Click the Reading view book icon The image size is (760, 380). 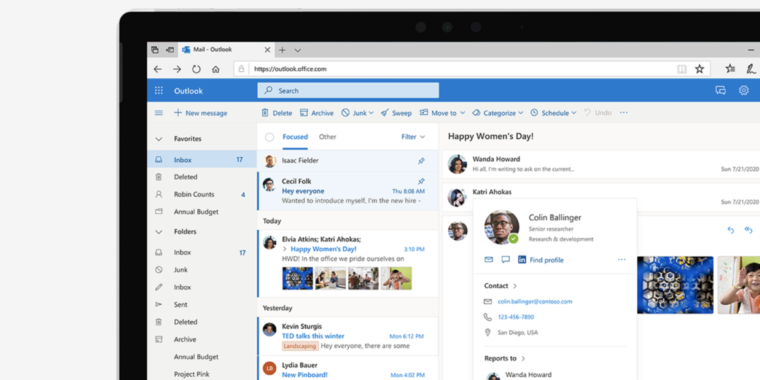tap(682, 69)
